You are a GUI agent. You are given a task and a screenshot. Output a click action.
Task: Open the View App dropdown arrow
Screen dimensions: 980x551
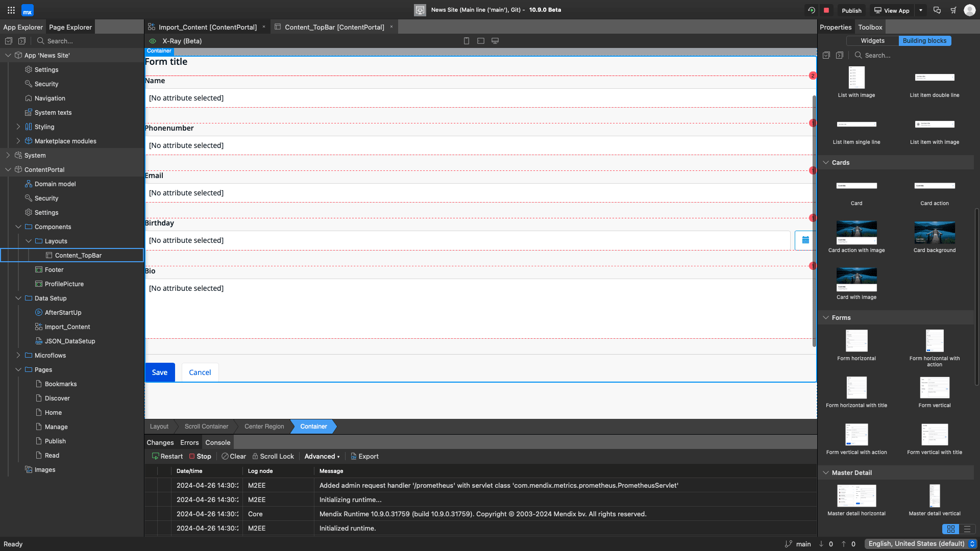point(921,10)
